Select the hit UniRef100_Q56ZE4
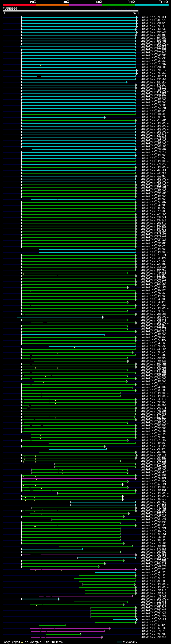Screen dimensions: 171x644 point(153,619)
